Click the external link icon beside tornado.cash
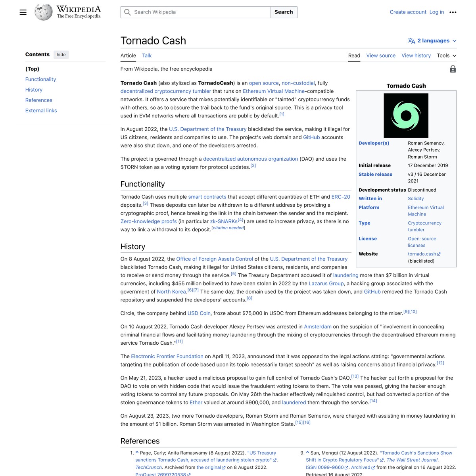Image resolution: width=476 pixels, height=476 pixels. point(439,254)
